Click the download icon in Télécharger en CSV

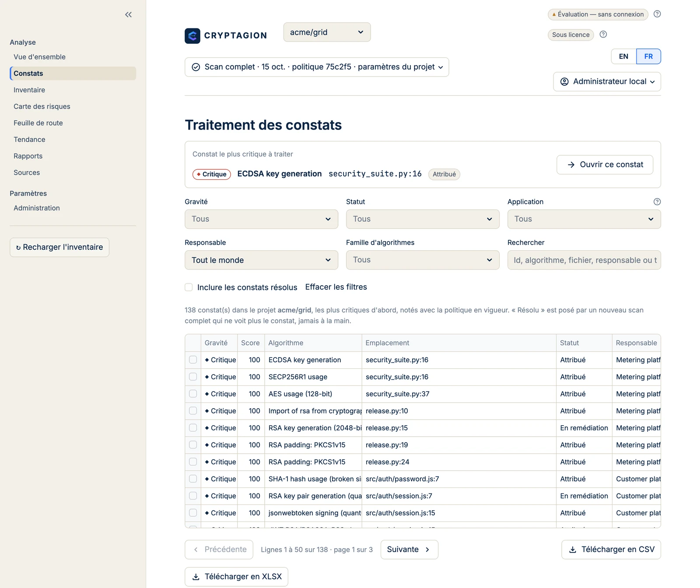(x=573, y=550)
